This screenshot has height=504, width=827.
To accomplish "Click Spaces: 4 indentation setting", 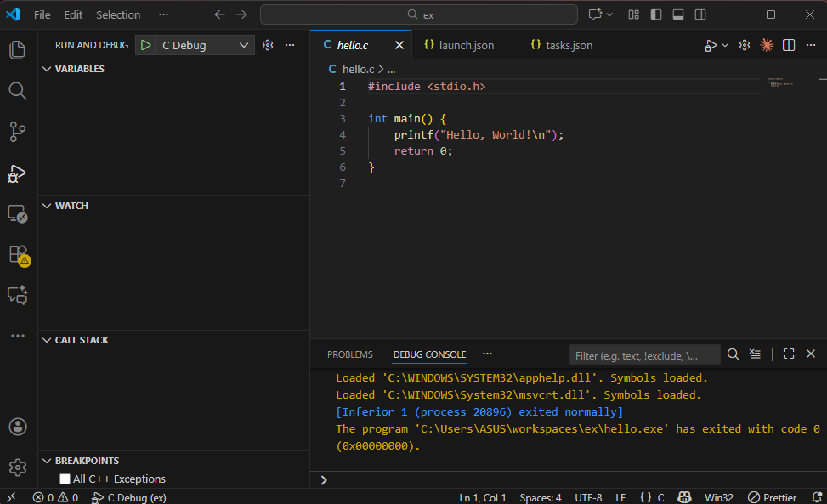I will pyautogui.click(x=541, y=497).
